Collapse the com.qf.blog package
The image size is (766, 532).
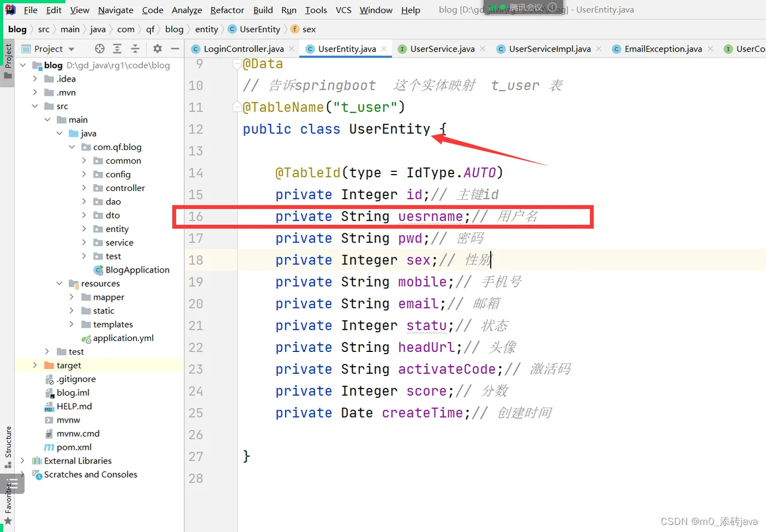coord(72,147)
